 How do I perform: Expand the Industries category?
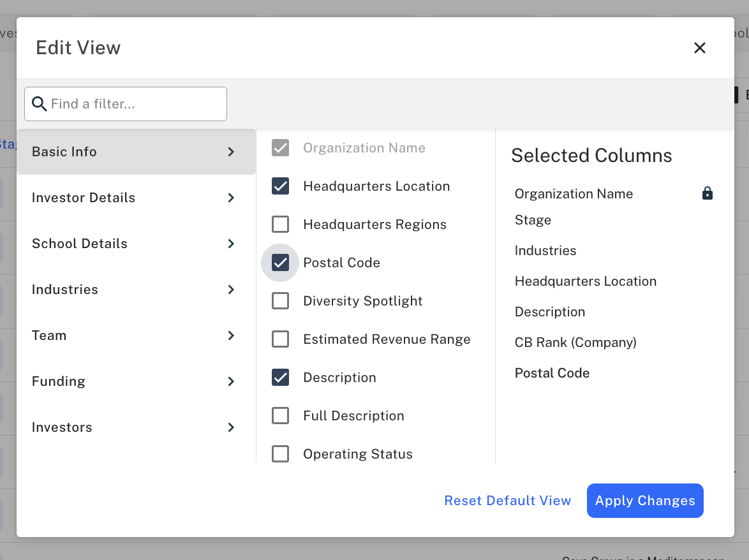click(x=136, y=290)
